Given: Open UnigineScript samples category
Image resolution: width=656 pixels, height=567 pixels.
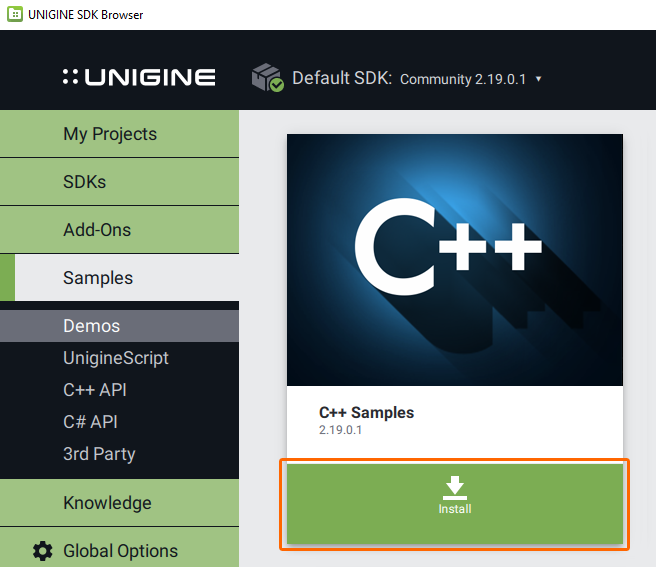Looking at the screenshot, I should point(119,358).
